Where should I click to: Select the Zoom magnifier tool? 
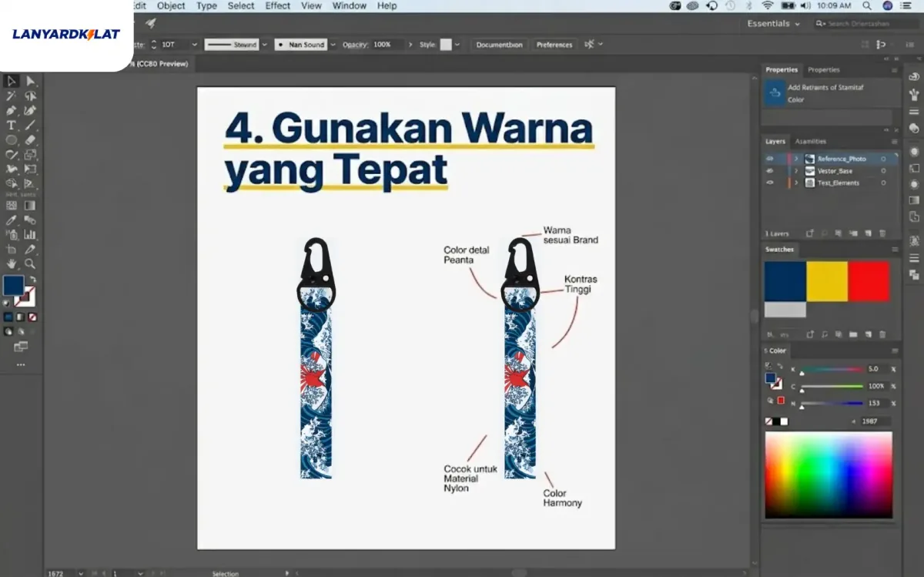coord(31,264)
